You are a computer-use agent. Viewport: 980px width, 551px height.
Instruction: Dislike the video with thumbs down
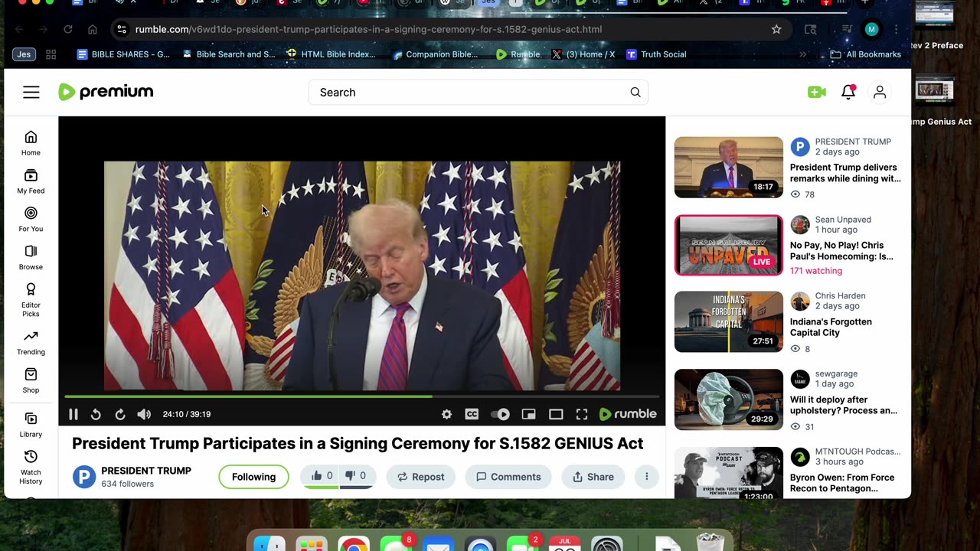tap(356, 476)
